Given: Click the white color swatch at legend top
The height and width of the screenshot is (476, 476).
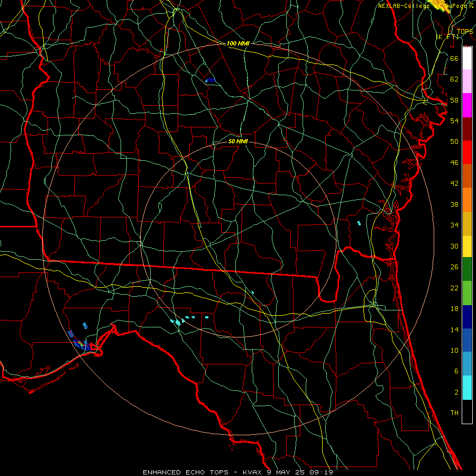Looking at the screenshot, I should 467,58.
